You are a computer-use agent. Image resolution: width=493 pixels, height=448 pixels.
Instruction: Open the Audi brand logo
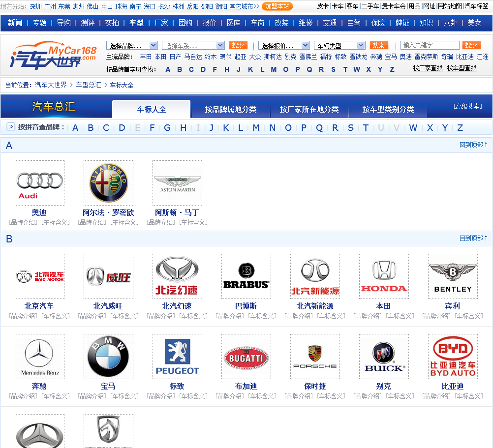coord(40,183)
